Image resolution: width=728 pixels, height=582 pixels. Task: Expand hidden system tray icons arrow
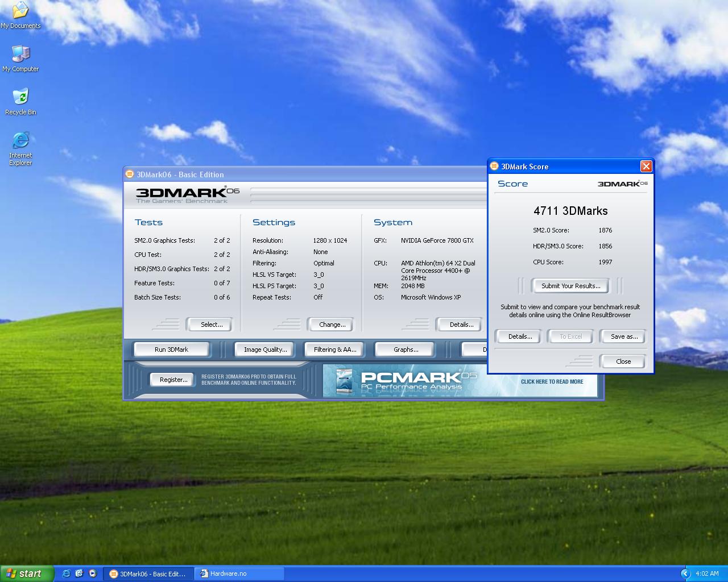click(685, 573)
